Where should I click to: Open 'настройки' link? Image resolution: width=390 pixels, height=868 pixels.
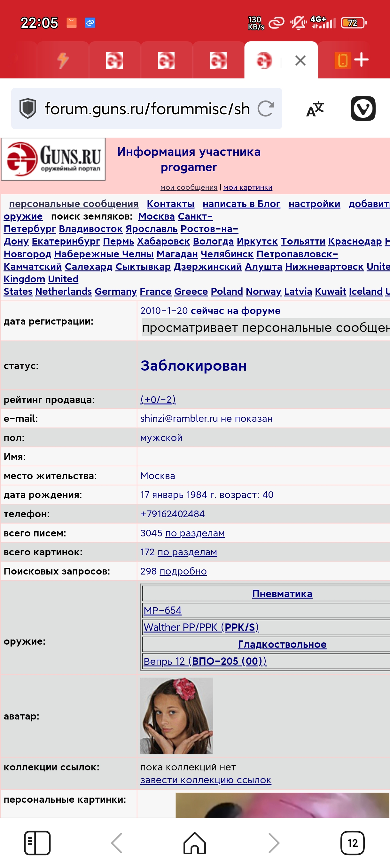314,204
